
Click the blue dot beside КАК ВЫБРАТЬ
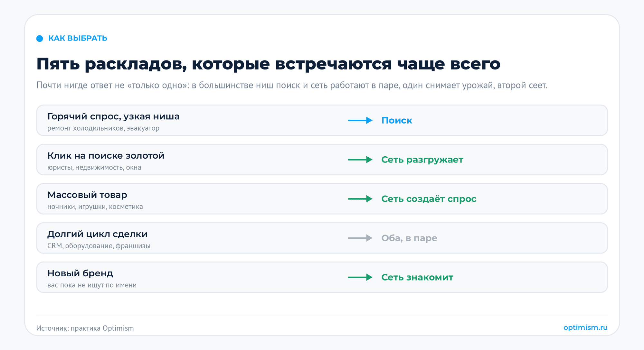[40, 39]
